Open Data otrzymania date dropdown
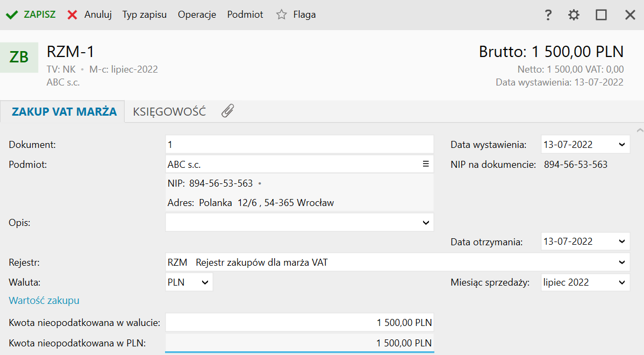Screen dimensions: 644x355 tap(622, 242)
